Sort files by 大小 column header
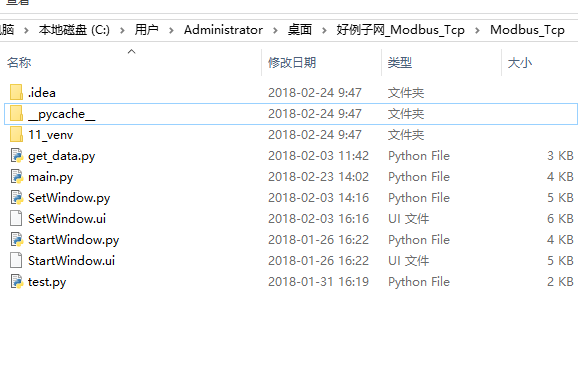This screenshot has height=374, width=578. (520, 63)
